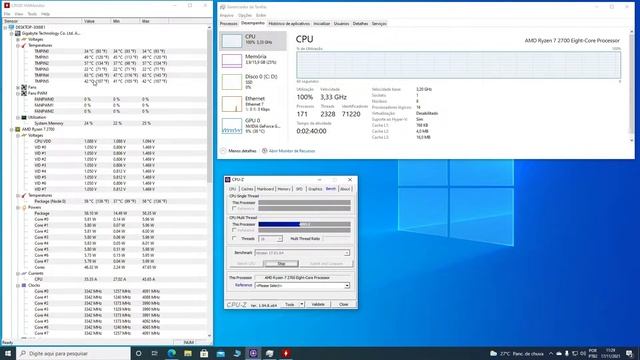Click the Gigabyte motherboard icon in HWMonitor tree
The height and width of the screenshot is (360, 640).
[x=18, y=33]
